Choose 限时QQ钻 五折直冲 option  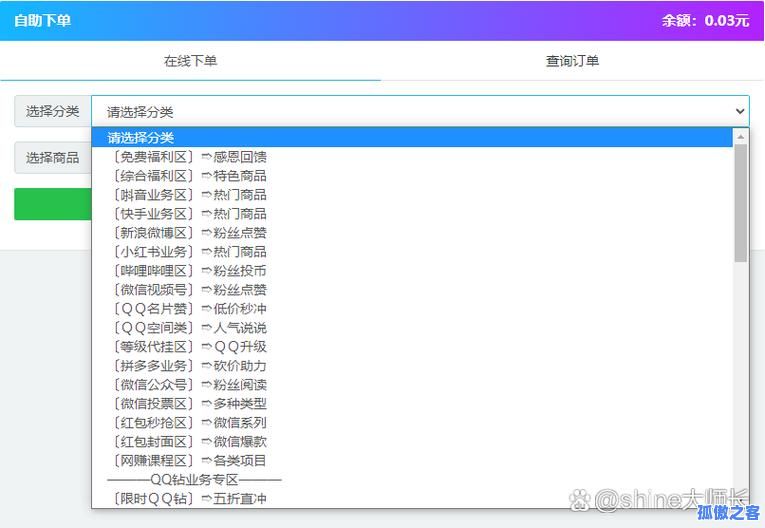(x=412, y=499)
